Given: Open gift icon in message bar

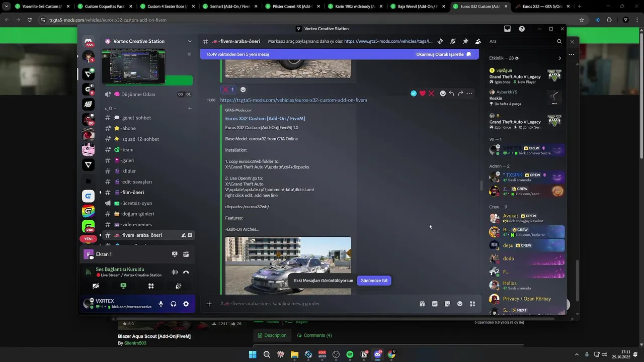Looking at the screenshot, I should tap(422, 304).
